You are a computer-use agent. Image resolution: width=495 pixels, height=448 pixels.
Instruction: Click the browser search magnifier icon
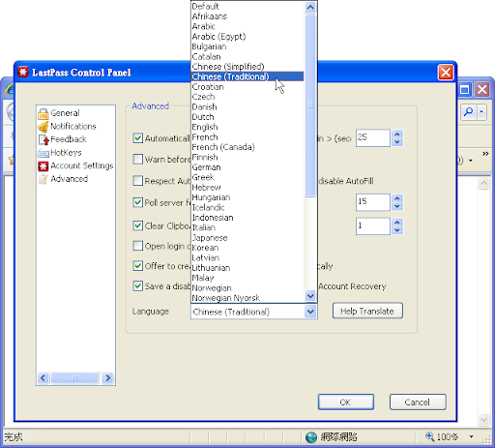[x=468, y=112]
